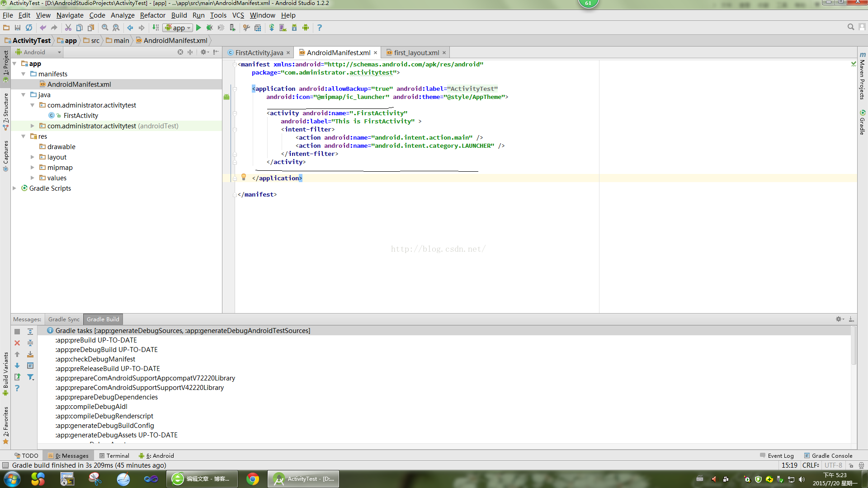Toggle the 2: Favorites side stripe button

[x=5, y=425]
